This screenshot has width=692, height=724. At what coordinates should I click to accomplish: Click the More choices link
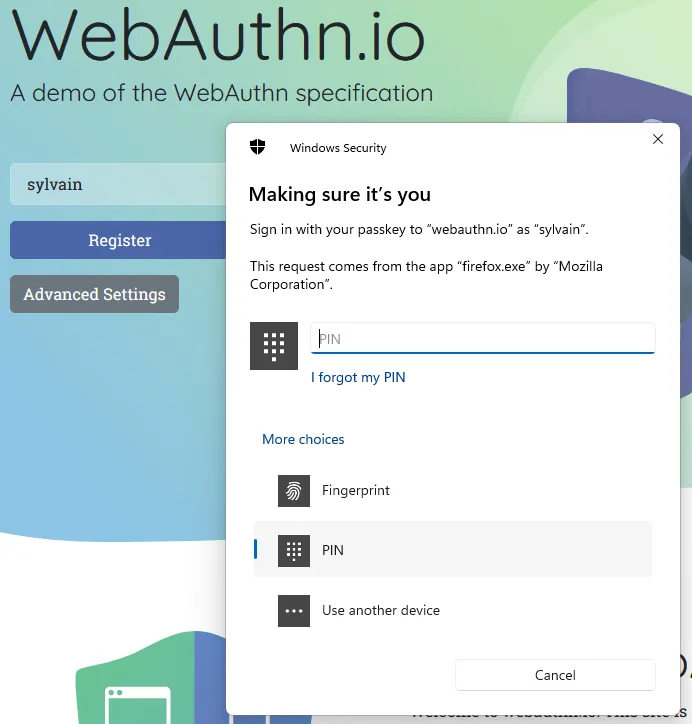303,439
